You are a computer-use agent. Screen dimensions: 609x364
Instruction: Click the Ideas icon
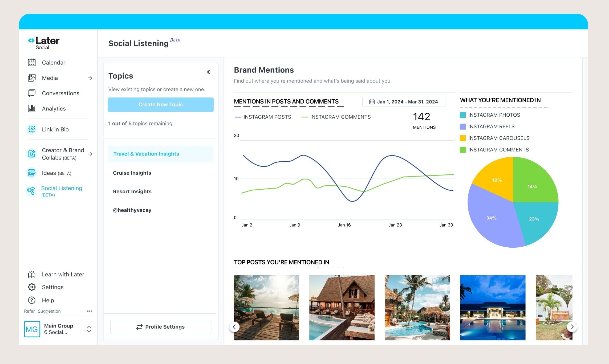(x=32, y=173)
